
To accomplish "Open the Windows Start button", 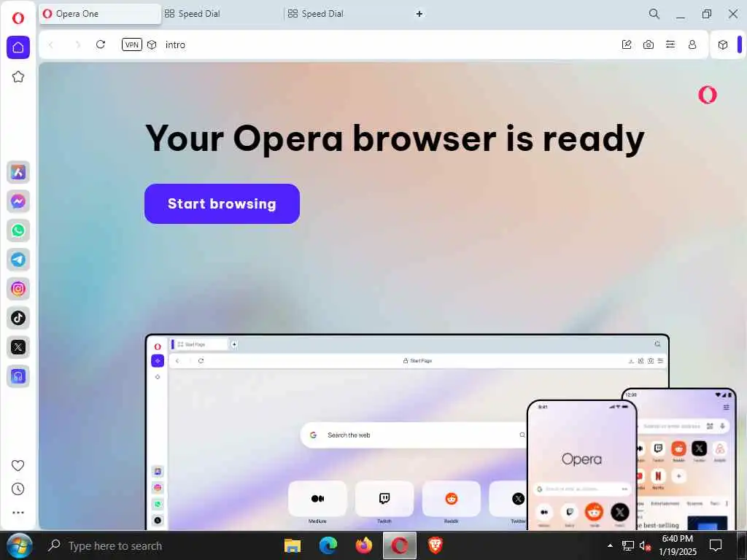I will 20,545.
